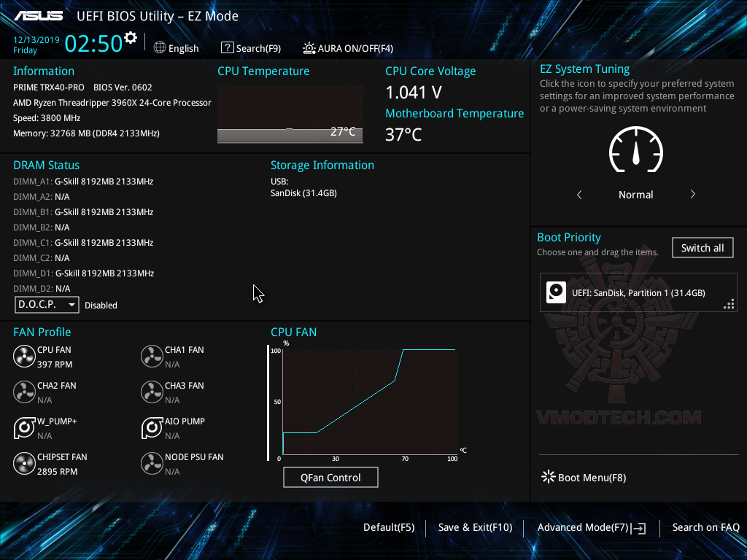Viewport: 747px width, 560px height.
Task: Click the boot item drag handle dots
Action: tap(729, 304)
